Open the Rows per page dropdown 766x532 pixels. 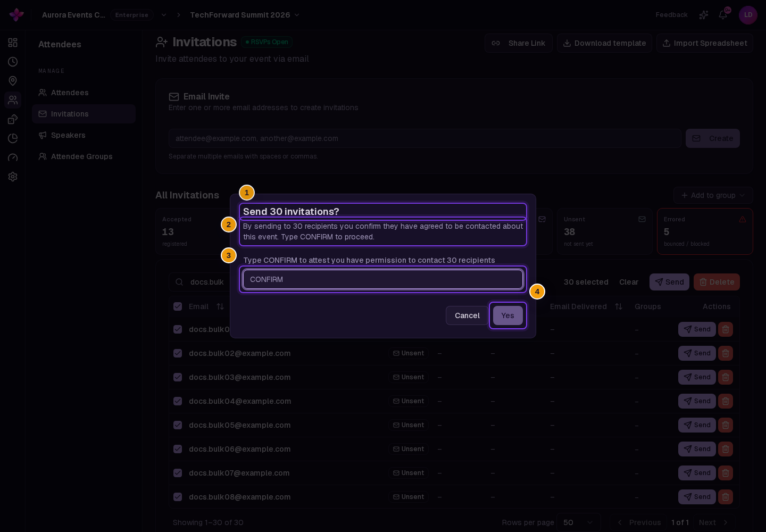(x=579, y=522)
